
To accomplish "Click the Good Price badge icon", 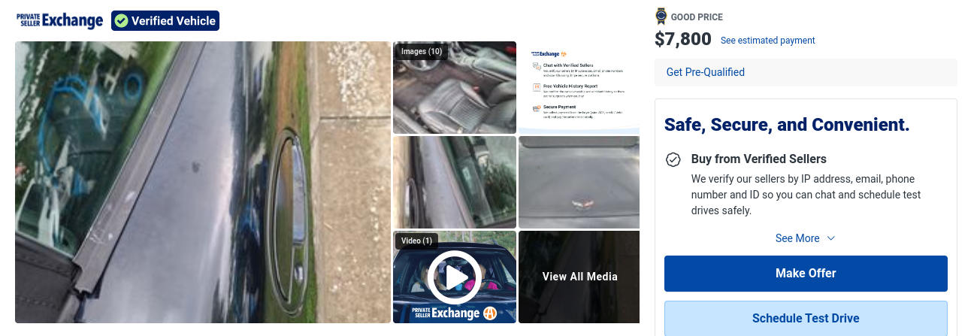I will 661,16.
